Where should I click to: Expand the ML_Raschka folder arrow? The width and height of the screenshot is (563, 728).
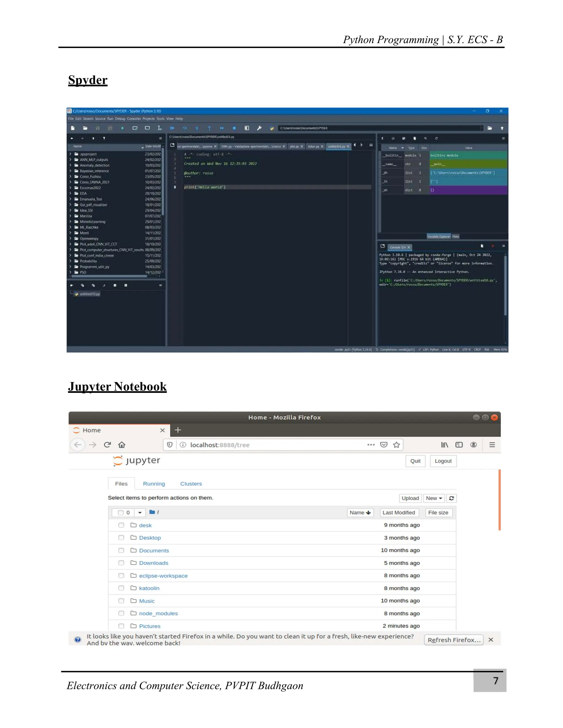click(x=70, y=227)
